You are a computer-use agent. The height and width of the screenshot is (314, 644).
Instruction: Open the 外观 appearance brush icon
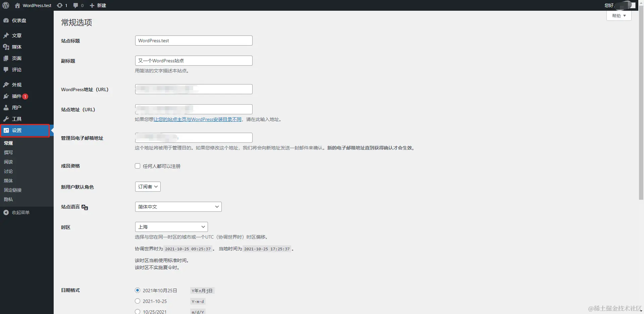click(x=6, y=85)
